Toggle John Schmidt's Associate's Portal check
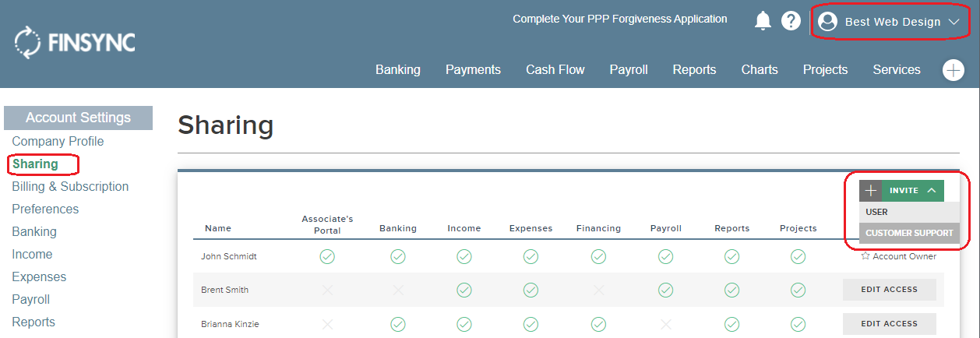Screen dimensions: 980x338 pyautogui.click(x=327, y=256)
